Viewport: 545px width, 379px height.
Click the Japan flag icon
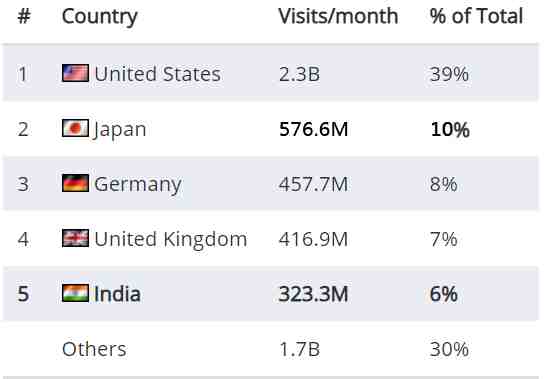coord(75,128)
